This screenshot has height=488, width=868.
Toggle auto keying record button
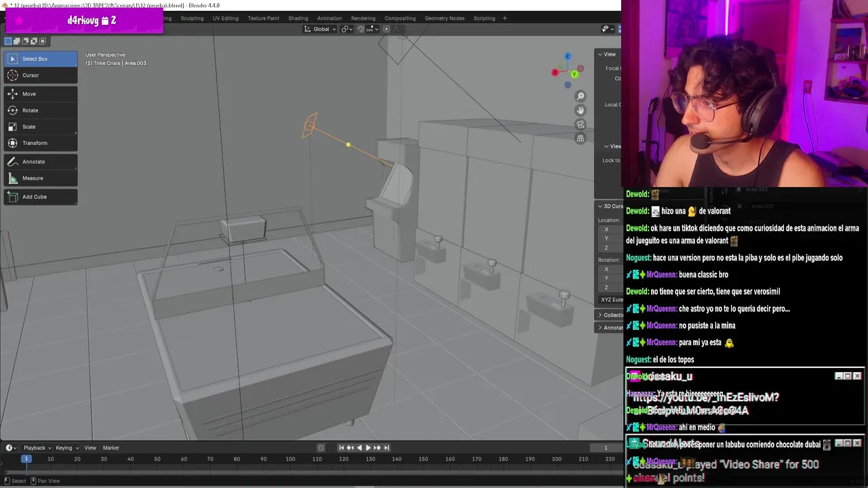coord(321,447)
